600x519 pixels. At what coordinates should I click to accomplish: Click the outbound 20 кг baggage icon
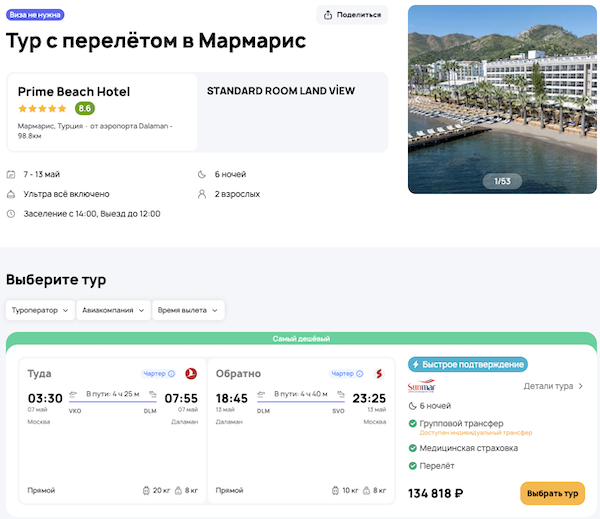point(146,491)
